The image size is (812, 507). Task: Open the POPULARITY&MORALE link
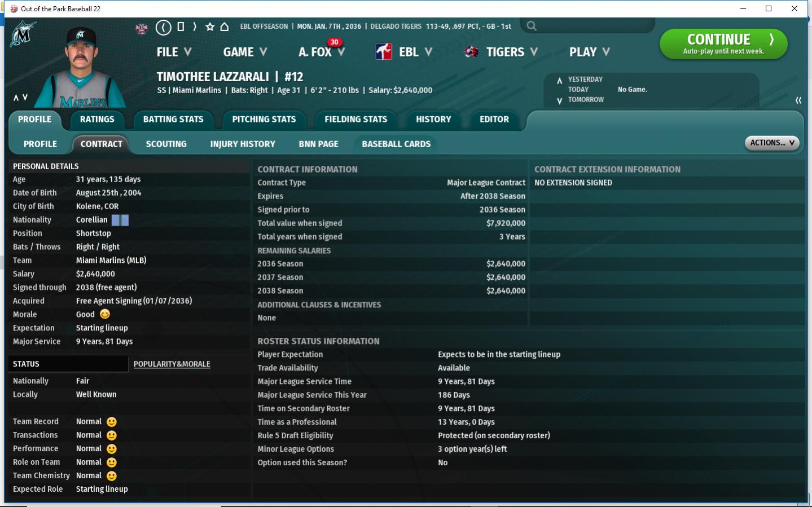[172, 364]
